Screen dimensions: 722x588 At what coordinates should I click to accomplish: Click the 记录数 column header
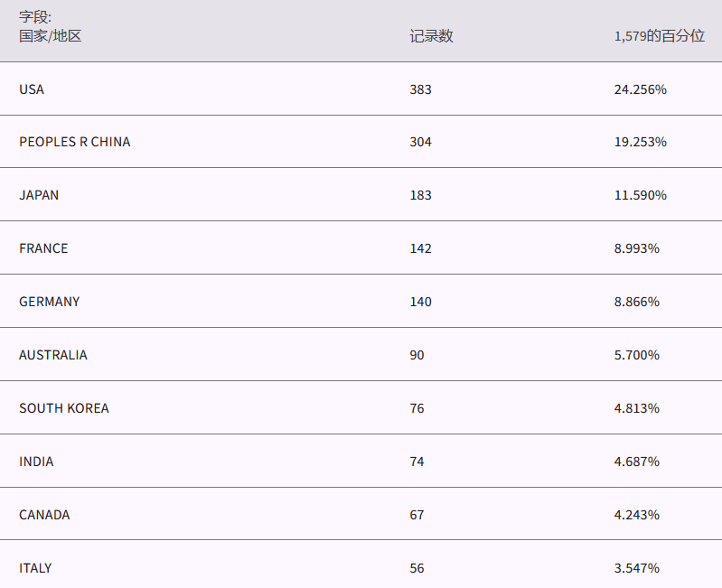(431, 36)
